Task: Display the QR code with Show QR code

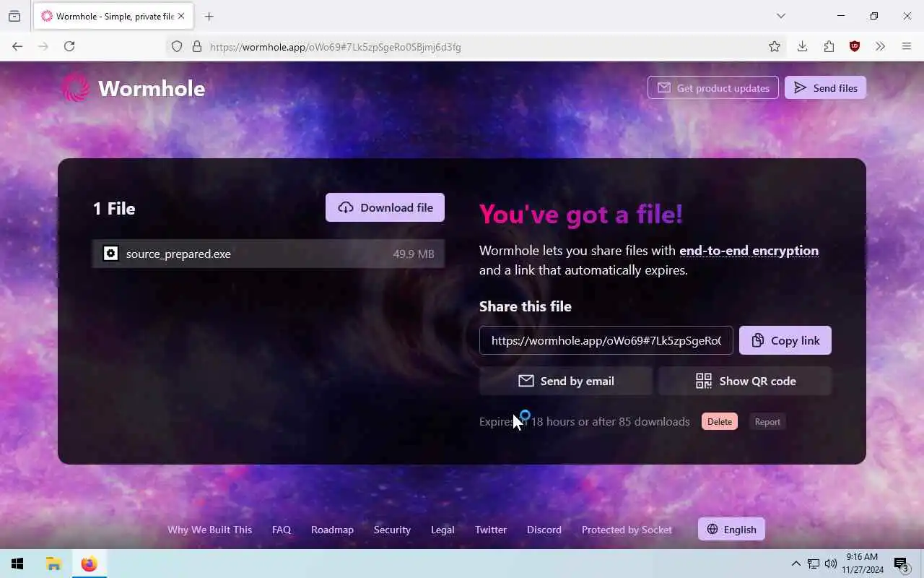Action: click(745, 381)
